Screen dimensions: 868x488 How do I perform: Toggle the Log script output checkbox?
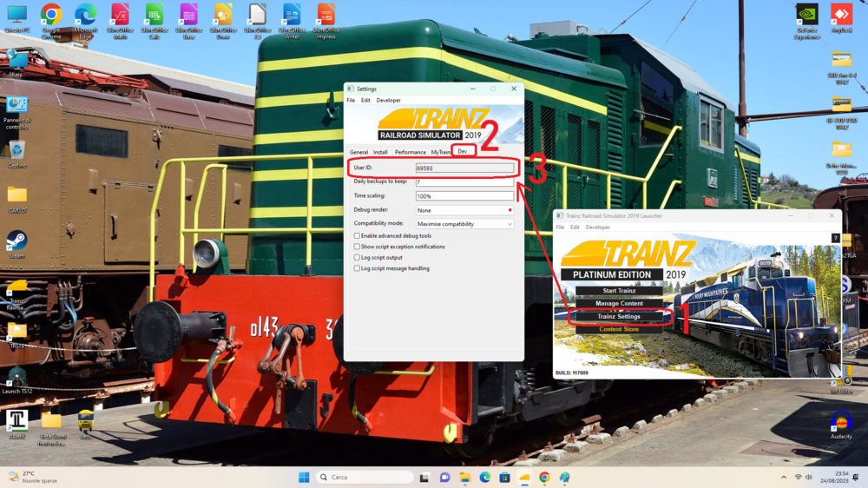click(x=357, y=258)
